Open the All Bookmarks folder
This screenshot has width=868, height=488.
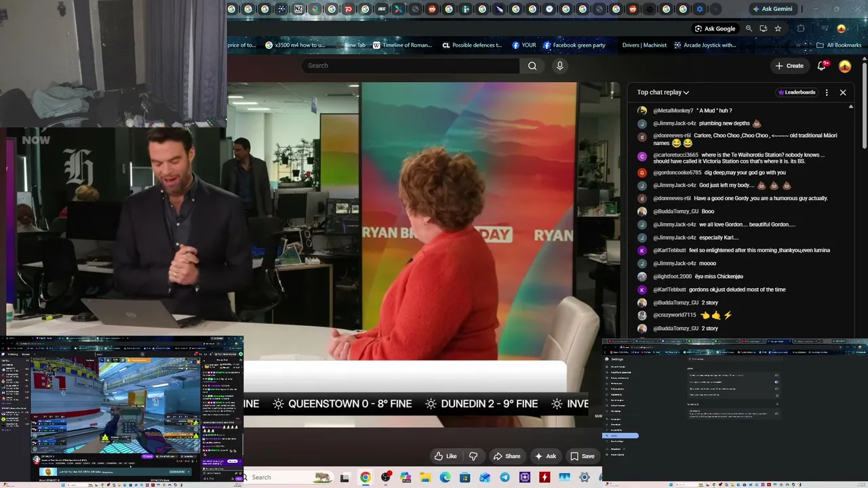pyautogui.click(x=839, y=45)
